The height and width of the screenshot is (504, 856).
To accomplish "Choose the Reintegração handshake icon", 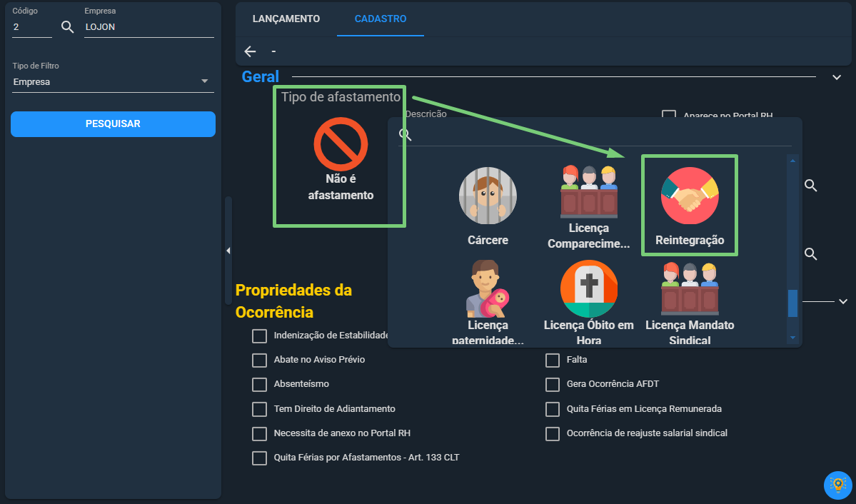I will (x=690, y=196).
